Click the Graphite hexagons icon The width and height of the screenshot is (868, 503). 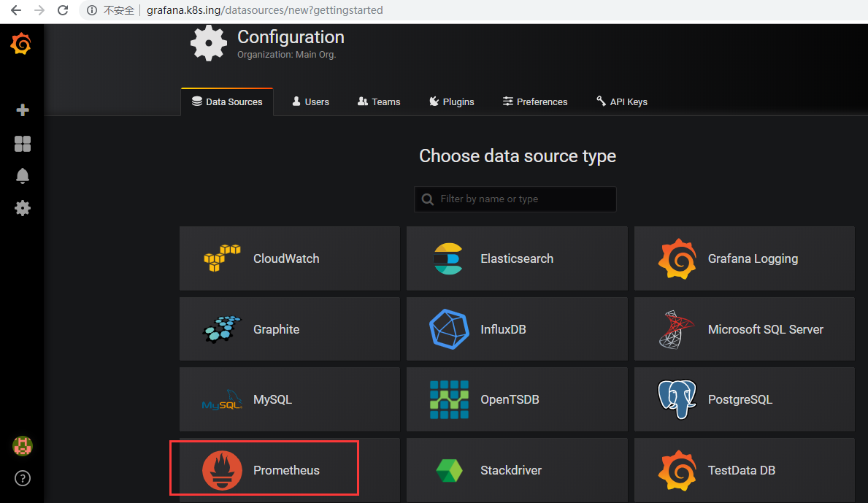[x=222, y=329]
